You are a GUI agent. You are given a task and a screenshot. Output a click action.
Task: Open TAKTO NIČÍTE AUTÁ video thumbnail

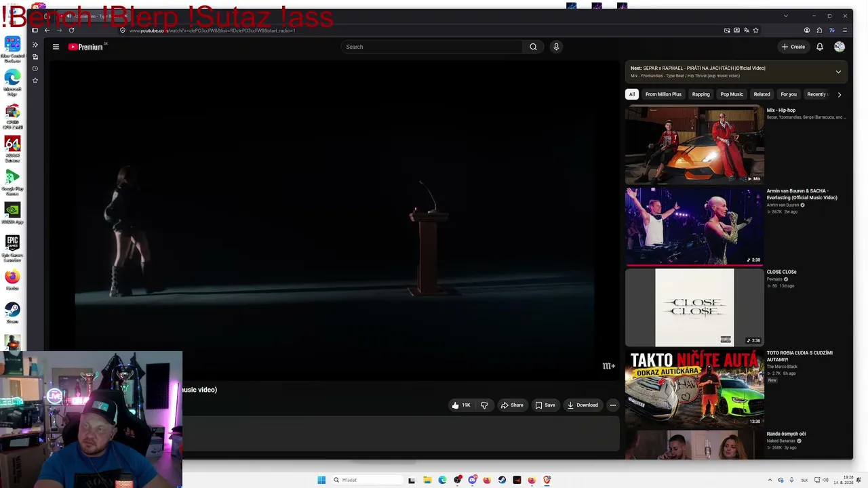(x=694, y=388)
